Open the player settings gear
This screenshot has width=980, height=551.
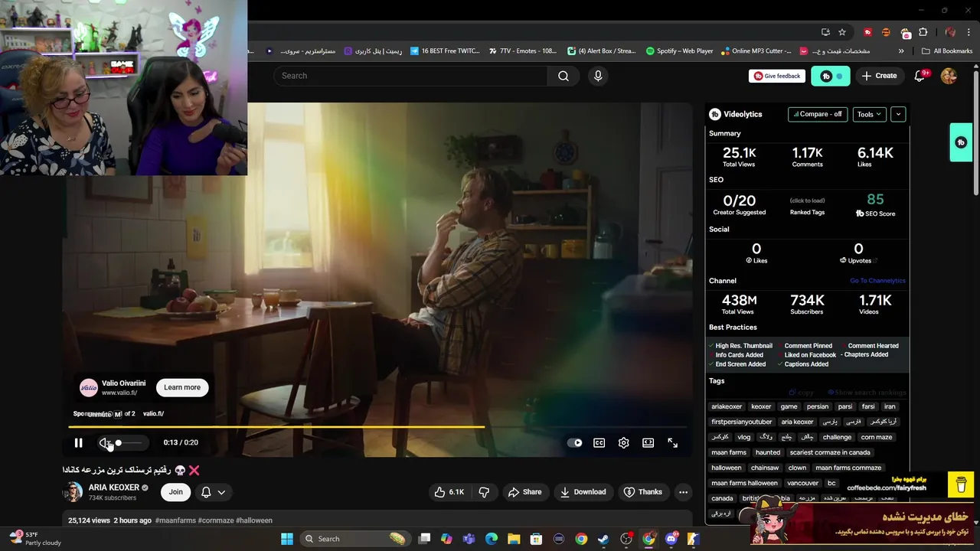pyautogui.click(x=623, y=442)
